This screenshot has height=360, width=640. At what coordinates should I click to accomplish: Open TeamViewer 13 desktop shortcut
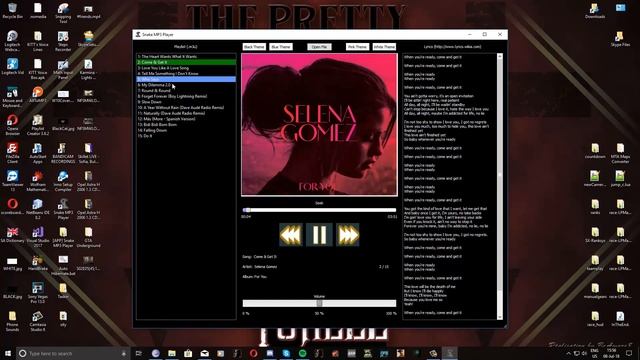pyautogui.click(x=12, y=181)
